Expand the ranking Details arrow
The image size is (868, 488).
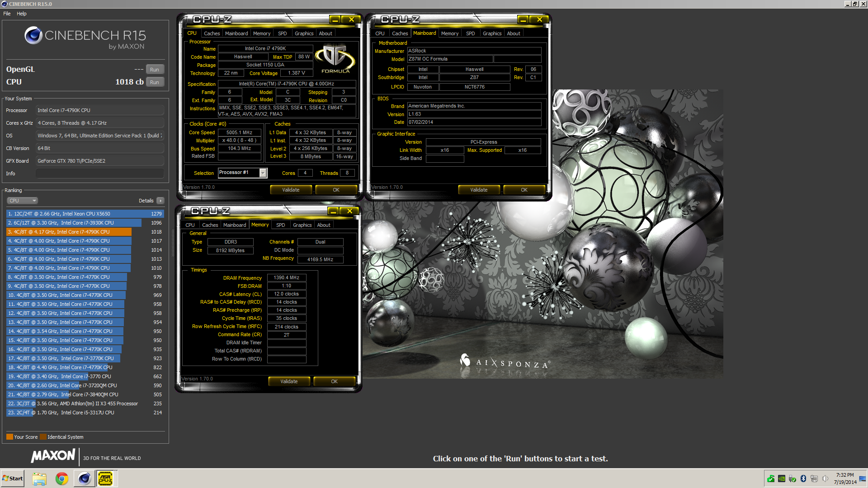(x=160, y=201)
